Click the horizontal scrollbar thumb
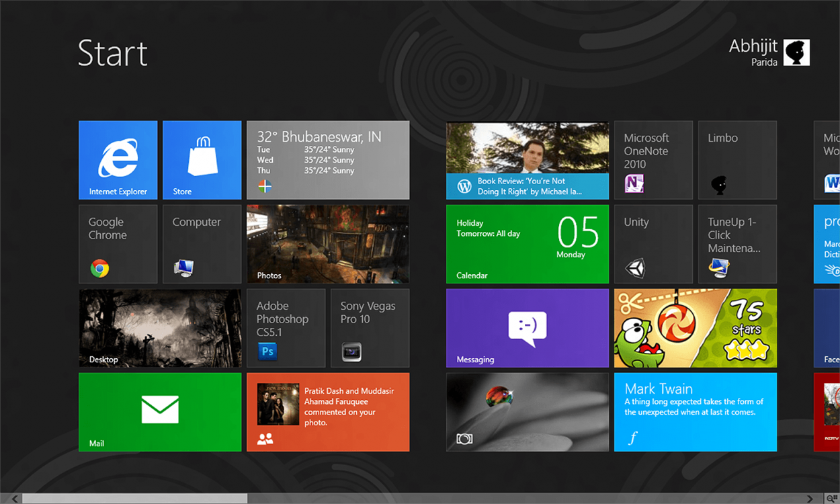840x504 pixels. 134,499
